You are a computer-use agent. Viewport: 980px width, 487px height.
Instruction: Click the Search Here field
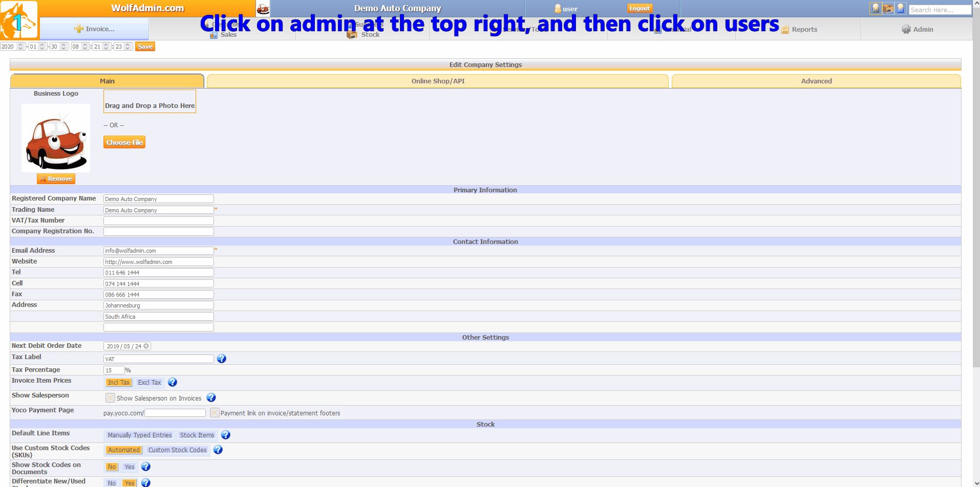point(940,10)
